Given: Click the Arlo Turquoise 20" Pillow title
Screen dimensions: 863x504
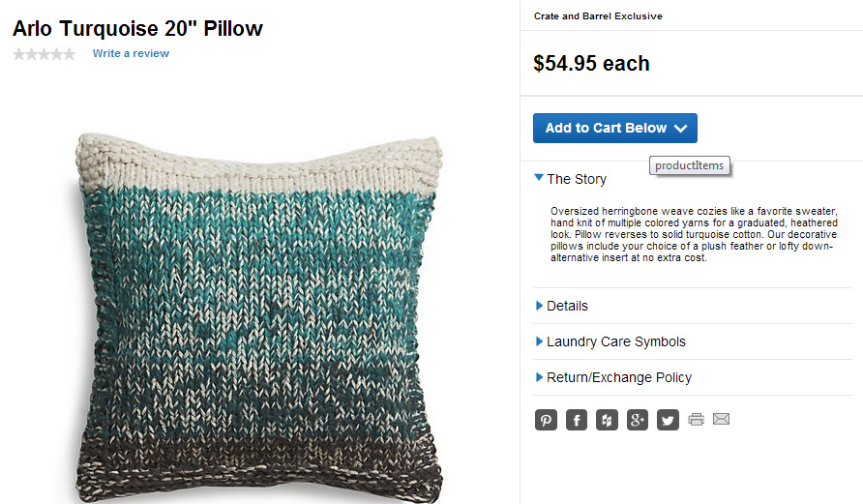Looking at the screenshot, I should point(137,28).
